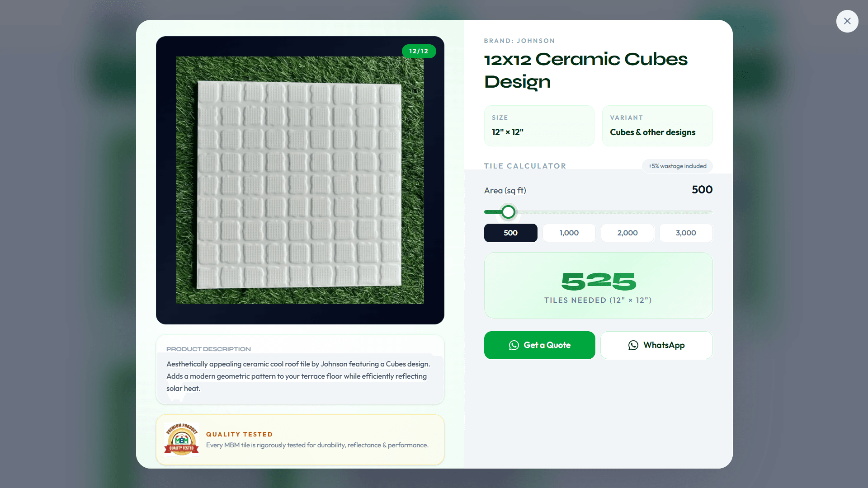Close the product details modal

pyautogui.click(x=847, y=21)
